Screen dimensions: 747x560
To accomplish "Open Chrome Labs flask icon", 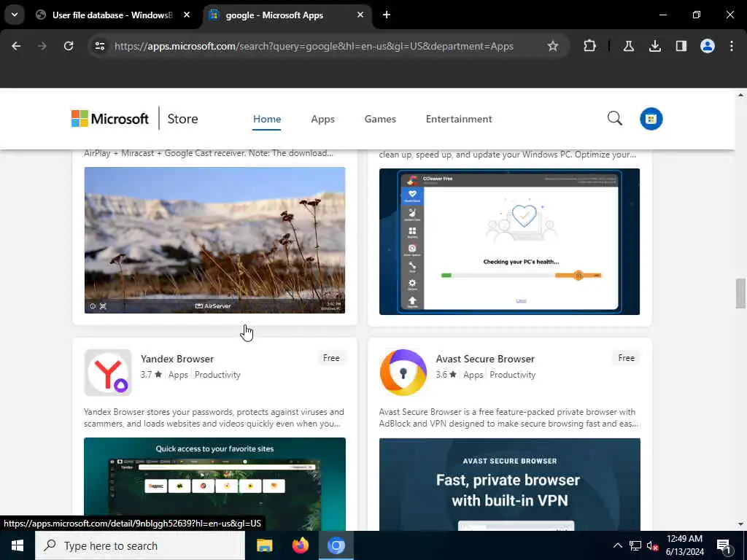I will coord(629,46).
